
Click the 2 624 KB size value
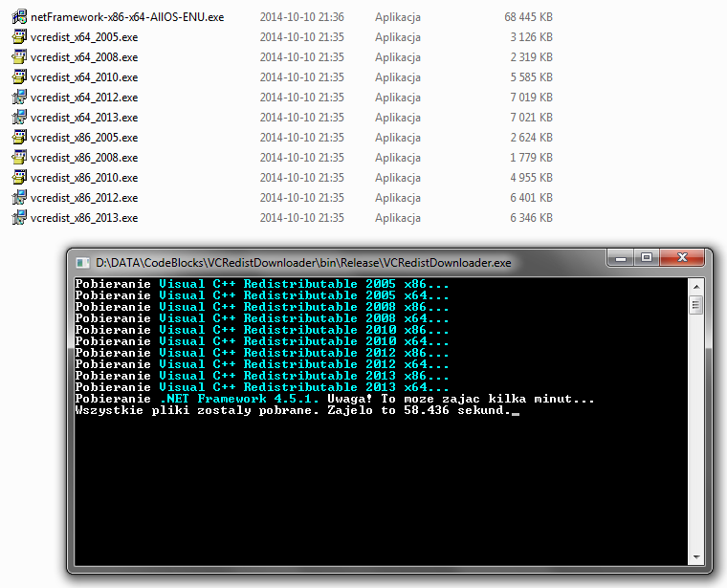(x=531, y=137)
